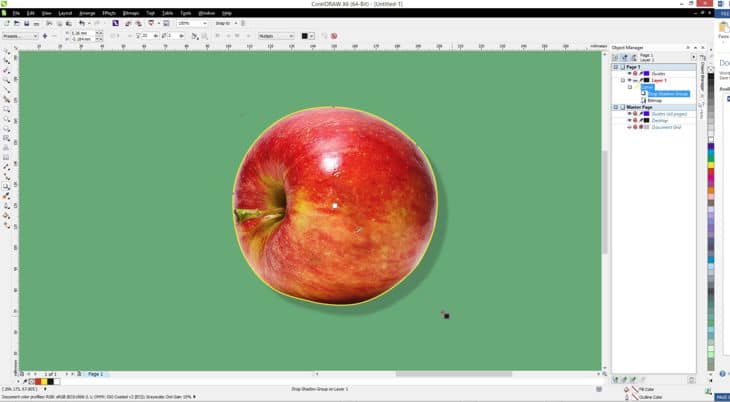Click the shadow offset X input field
Screen dimensions: 730x402
83,33
